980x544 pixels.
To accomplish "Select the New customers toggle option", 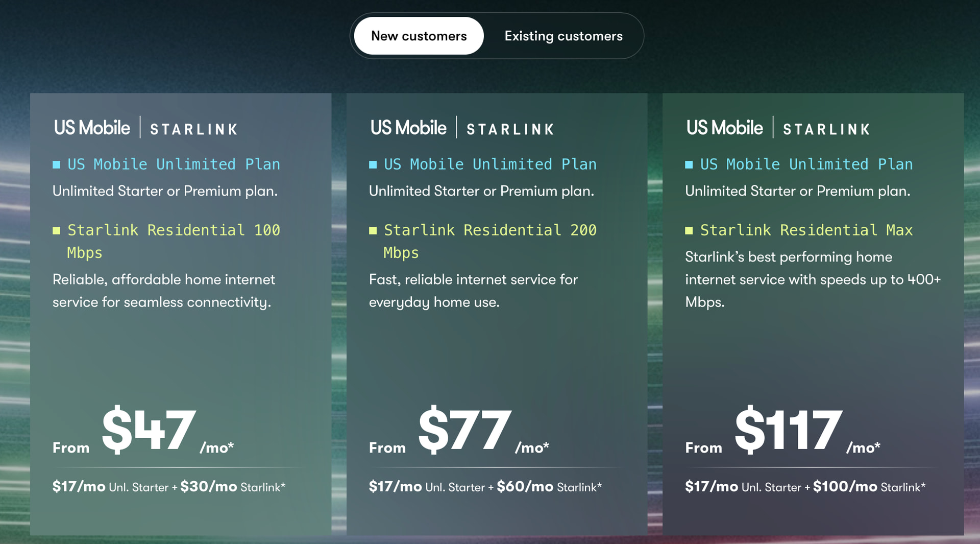I will pos(419,36).
